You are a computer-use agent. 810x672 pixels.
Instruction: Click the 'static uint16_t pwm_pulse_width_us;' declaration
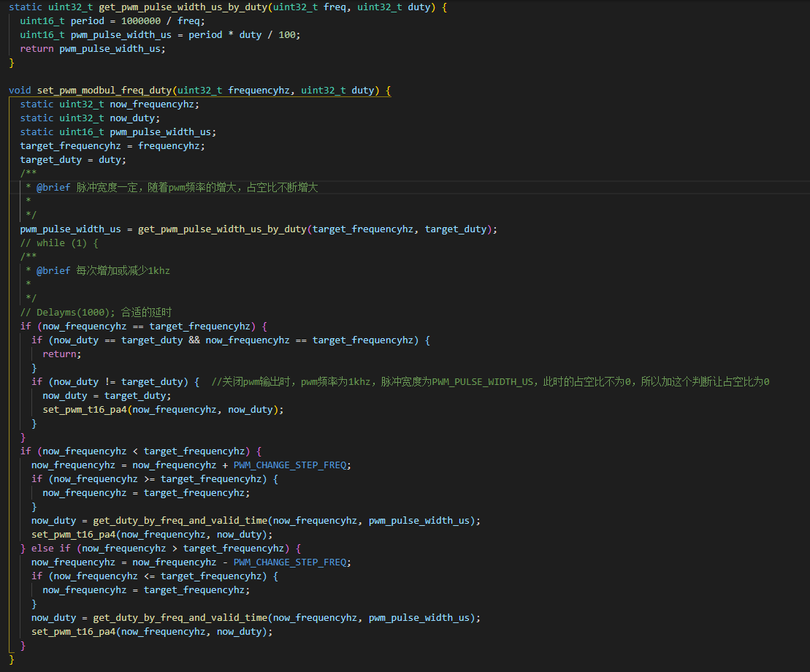(x=118, y=132)
